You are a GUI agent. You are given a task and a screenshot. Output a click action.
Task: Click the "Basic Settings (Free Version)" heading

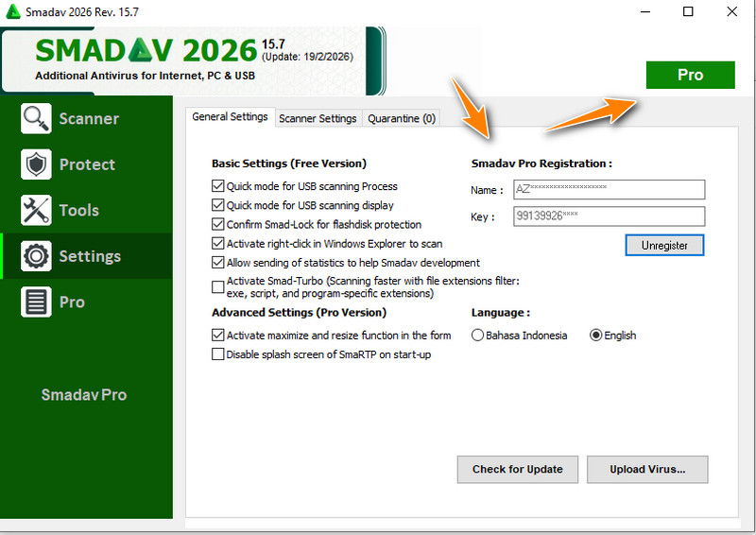click(289, 164)
